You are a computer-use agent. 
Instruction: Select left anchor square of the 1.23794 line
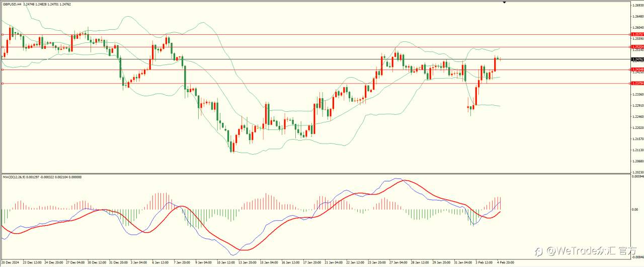pos(3,83)
